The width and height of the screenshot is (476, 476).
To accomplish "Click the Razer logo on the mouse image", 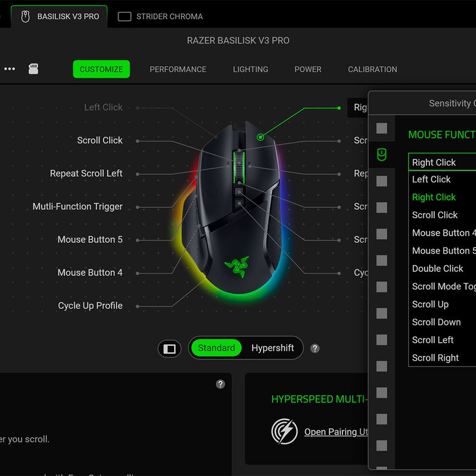I will [237, 266].
